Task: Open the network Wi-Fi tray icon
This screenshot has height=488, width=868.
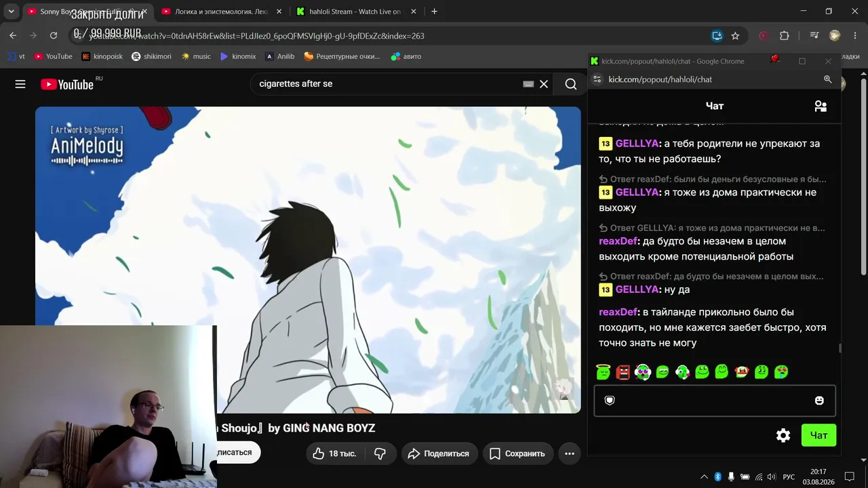Action: point(759,476)
